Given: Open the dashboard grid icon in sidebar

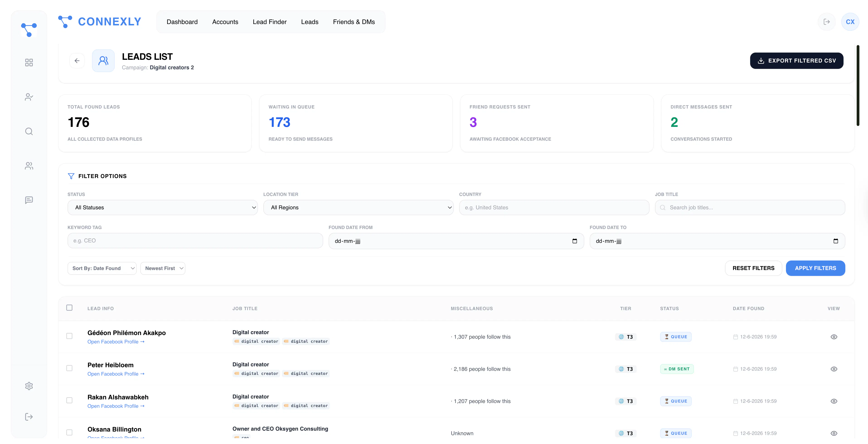Looking at the screenshot, I should tap(29, 62).
